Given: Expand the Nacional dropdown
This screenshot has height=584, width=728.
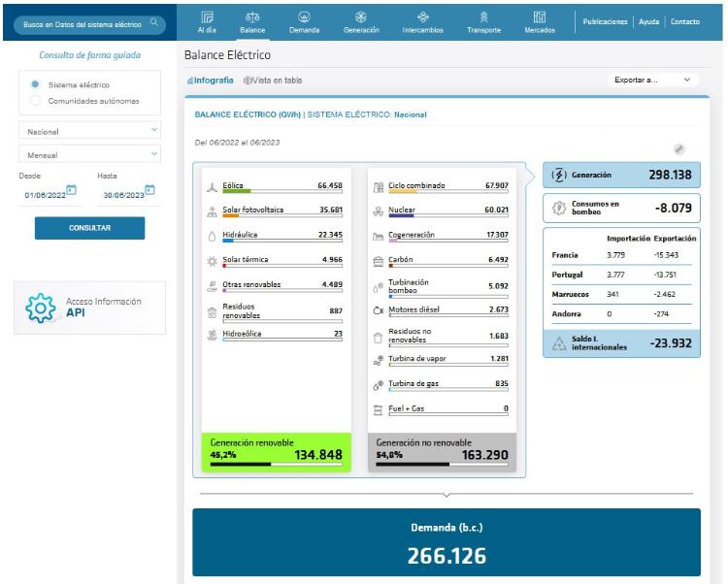Looking at the screenshot, I should pos(91,130).
